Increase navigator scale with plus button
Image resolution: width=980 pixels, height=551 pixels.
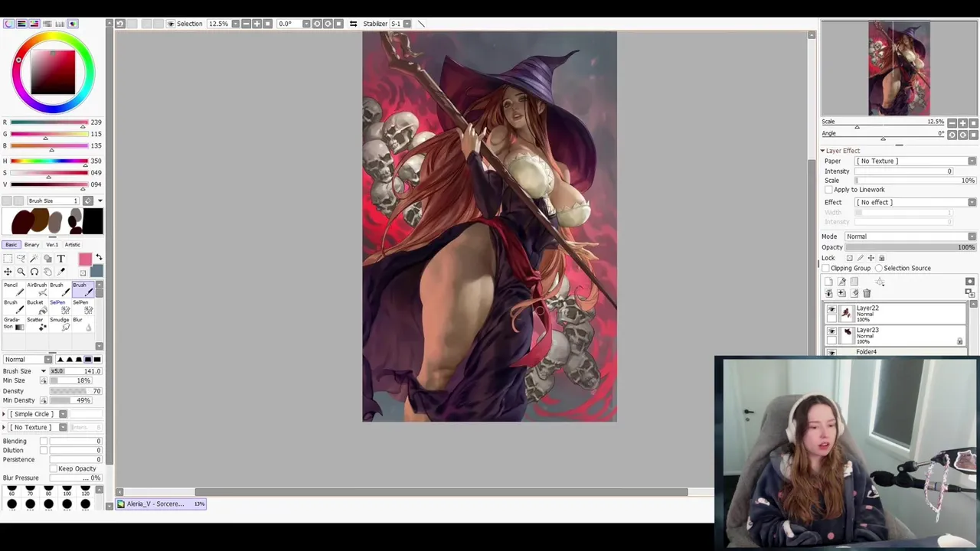click(x=962, y=123)
